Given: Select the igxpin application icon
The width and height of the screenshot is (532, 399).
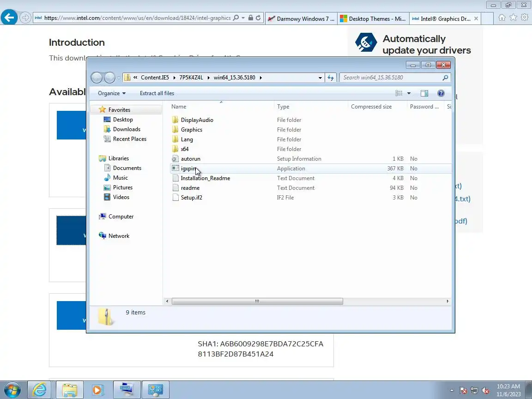Looking at the screenshot, I should coord(175,168).
